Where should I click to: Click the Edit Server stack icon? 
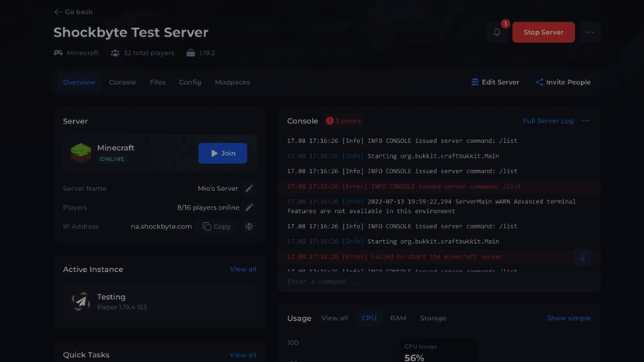click(474, 82)
